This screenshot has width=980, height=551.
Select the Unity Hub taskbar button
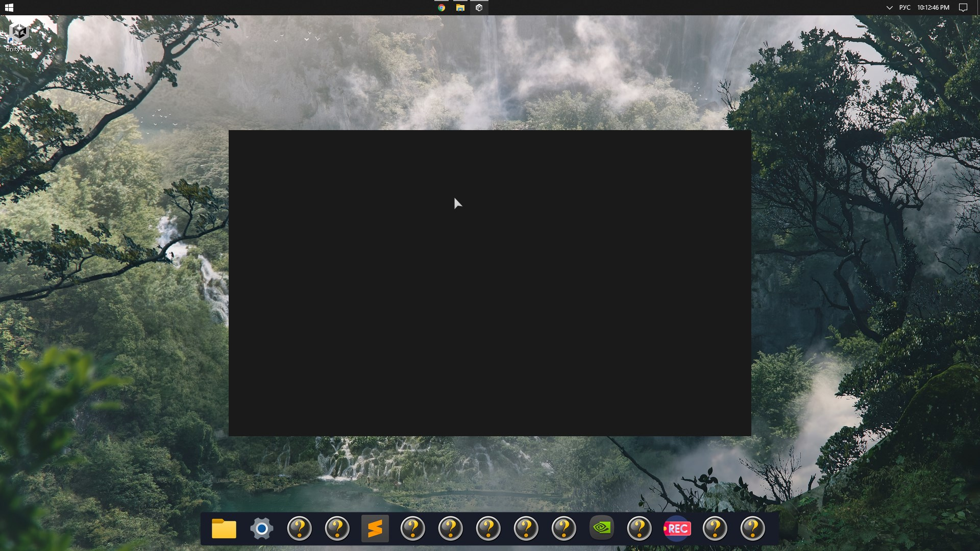pyautogui.click(x=479, y=8)
